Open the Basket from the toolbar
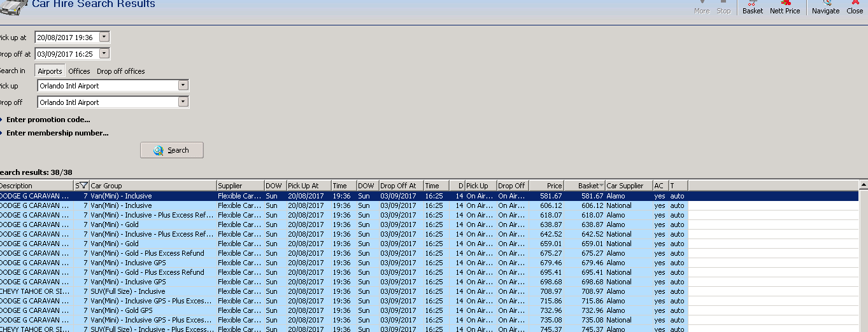 (752, 8)
